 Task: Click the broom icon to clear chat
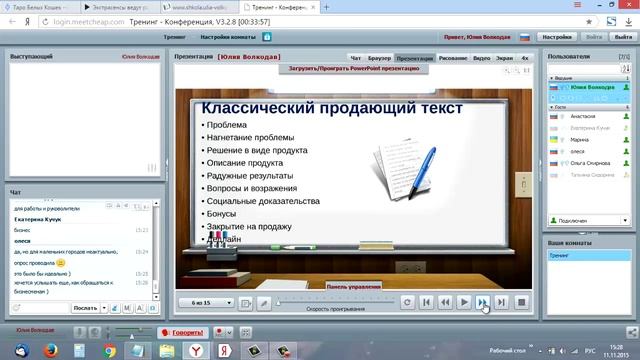tap(115, 308)
